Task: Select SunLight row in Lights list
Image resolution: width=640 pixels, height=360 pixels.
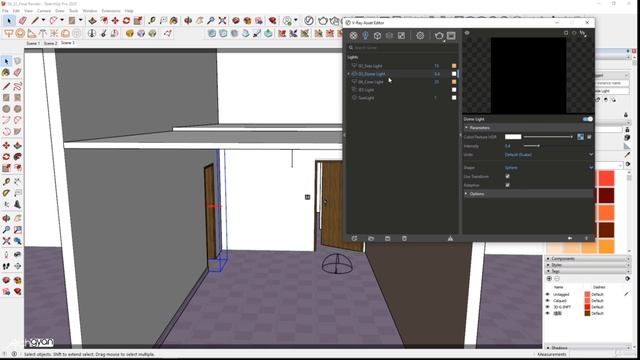Action: (x=402, y=98)
